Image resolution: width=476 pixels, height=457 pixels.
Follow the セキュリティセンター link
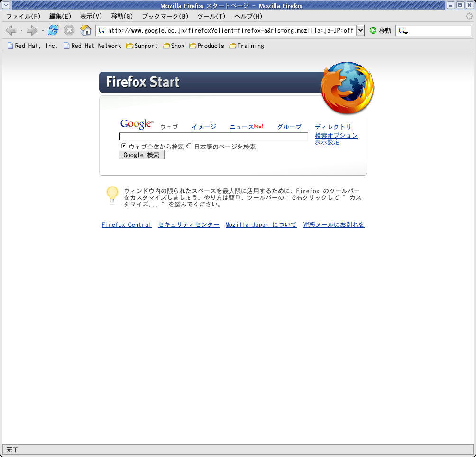click(x=189, y=225)
